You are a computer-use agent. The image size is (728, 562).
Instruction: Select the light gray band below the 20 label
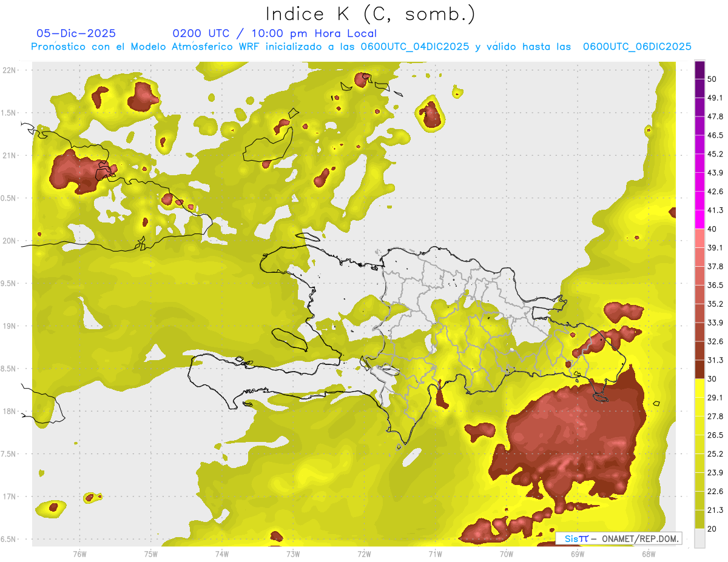coord(700,538)
